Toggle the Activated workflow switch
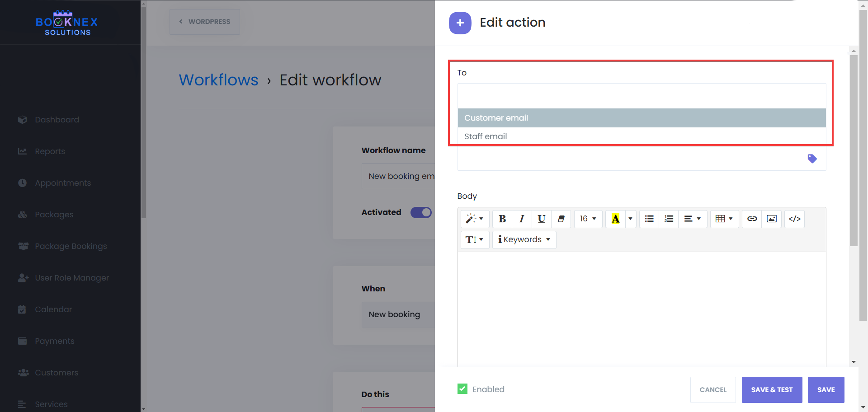This screenshot has height=412, width=868. 421,212
